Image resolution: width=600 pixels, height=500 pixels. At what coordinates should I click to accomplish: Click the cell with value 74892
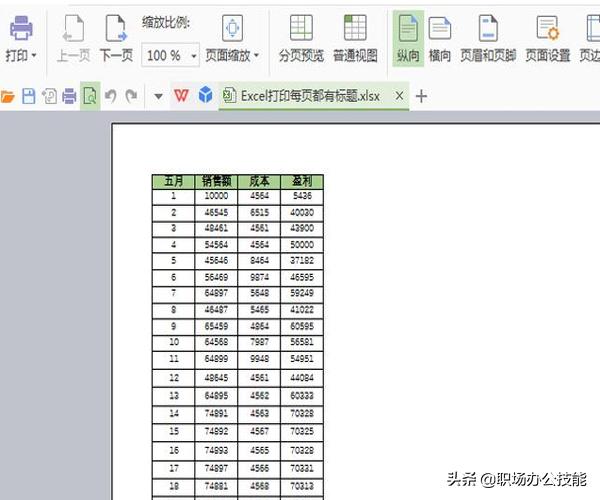216,432
